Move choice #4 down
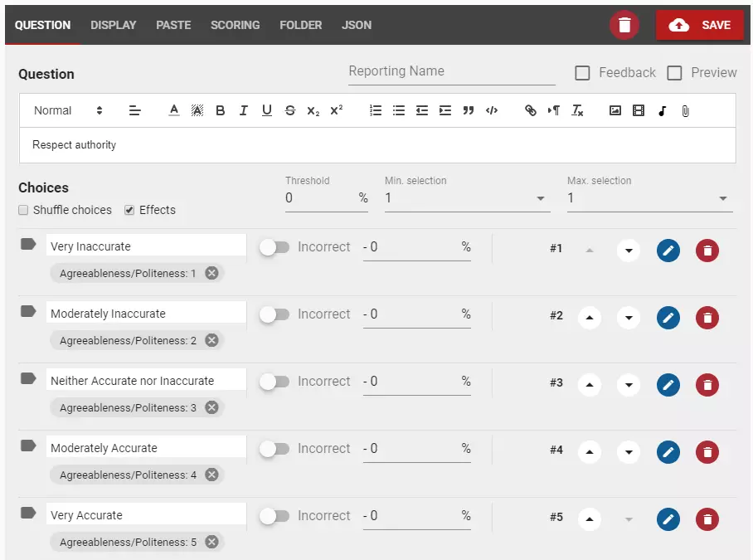The height and width of the screenshot is (560, 753). pyautogui.click(x=629, y=452)
